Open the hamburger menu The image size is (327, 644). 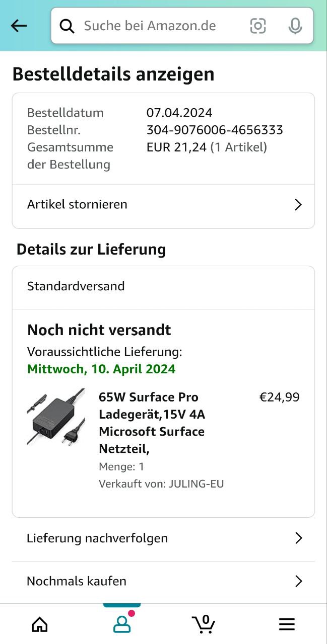click(x=287, y=624)
